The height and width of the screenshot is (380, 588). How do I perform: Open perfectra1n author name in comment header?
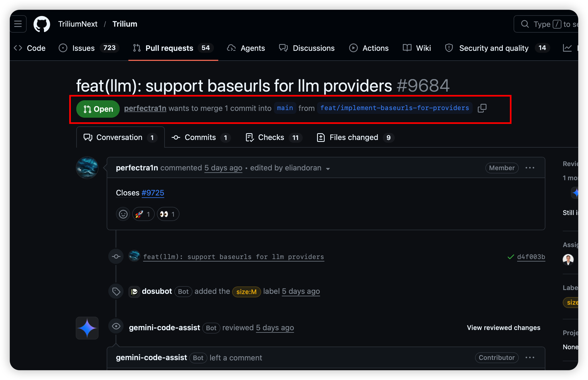(137, 168)
